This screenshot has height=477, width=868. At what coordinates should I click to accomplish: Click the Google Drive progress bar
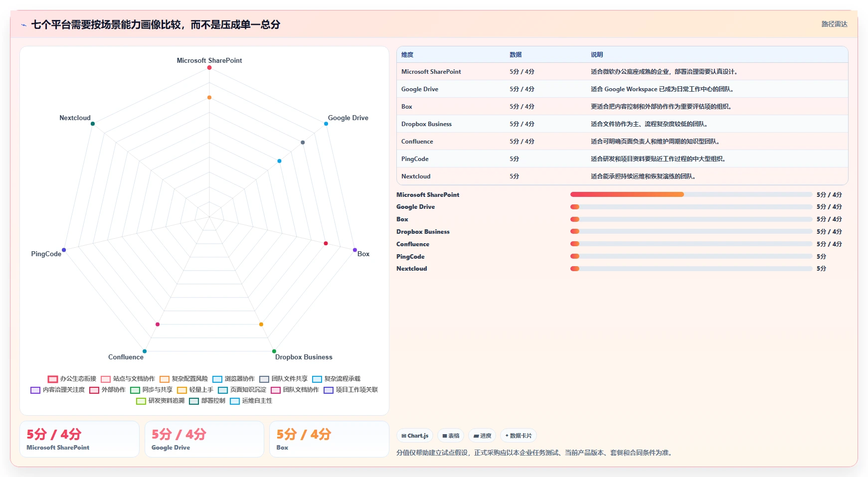[x=691, y=207]
